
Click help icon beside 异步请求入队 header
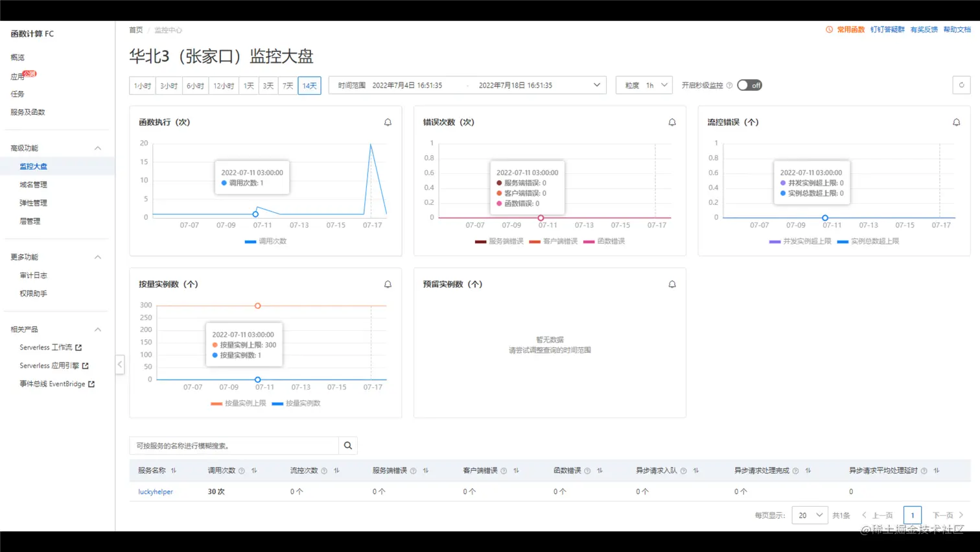pos(683,471)
